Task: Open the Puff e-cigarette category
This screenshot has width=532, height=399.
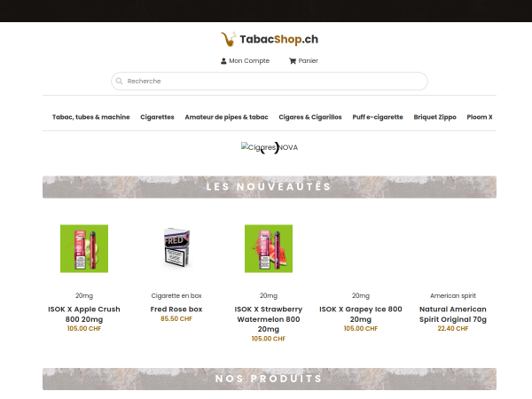Action: 378,117
